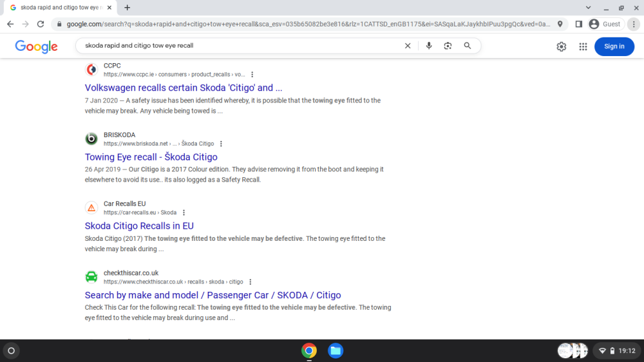The height and width of the screenshot is (362, 644).
Task: Click the Car Recalls EU site name
Action: pos(124,204)
